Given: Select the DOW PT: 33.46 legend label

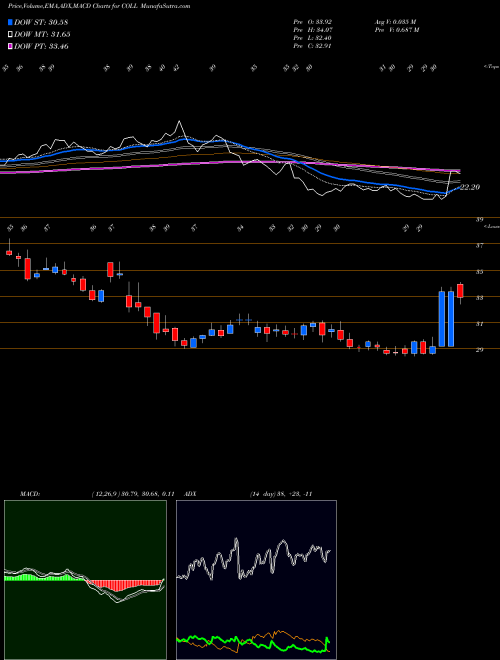Looking at the screenshot, I should [41, 46].
